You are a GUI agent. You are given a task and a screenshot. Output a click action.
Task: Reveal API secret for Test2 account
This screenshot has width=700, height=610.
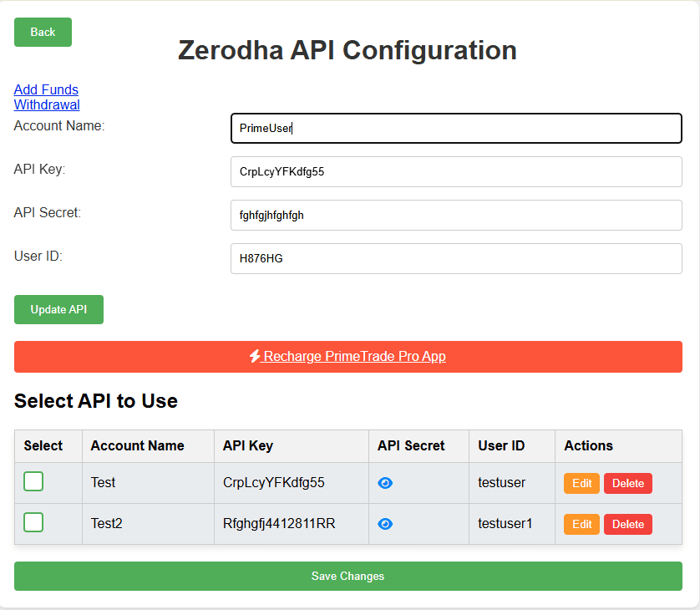(x=385, y=524)
